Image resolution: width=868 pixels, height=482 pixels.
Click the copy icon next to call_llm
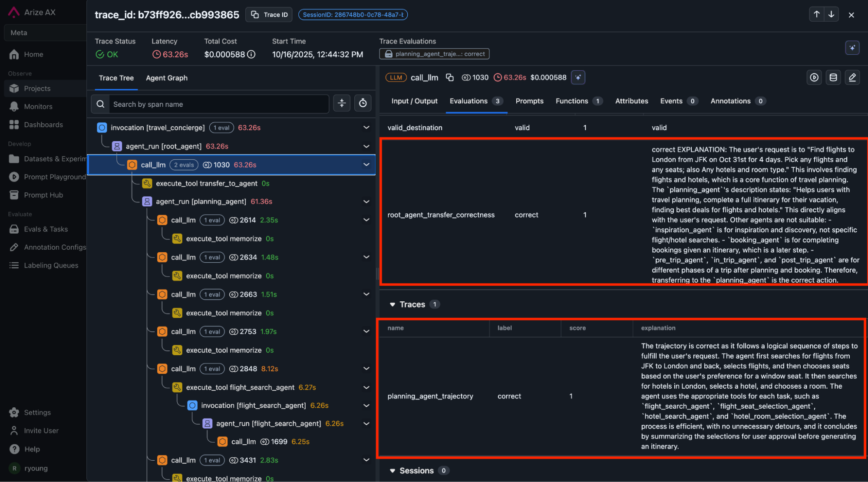pos(450,77)
